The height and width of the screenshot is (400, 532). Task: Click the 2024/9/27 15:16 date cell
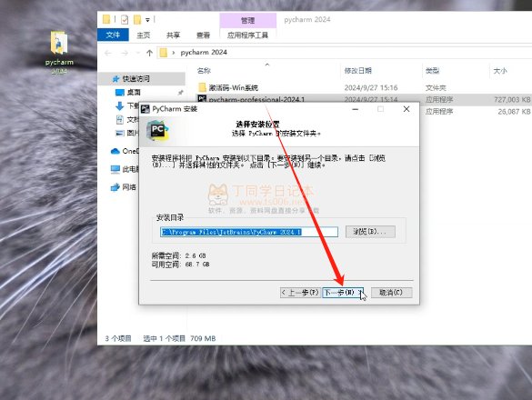pos(371,88)
